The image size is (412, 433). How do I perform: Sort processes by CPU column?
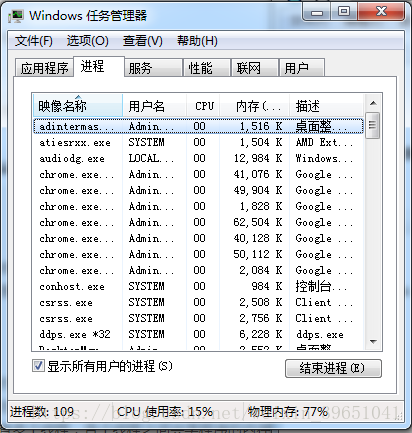coord(203,106)
